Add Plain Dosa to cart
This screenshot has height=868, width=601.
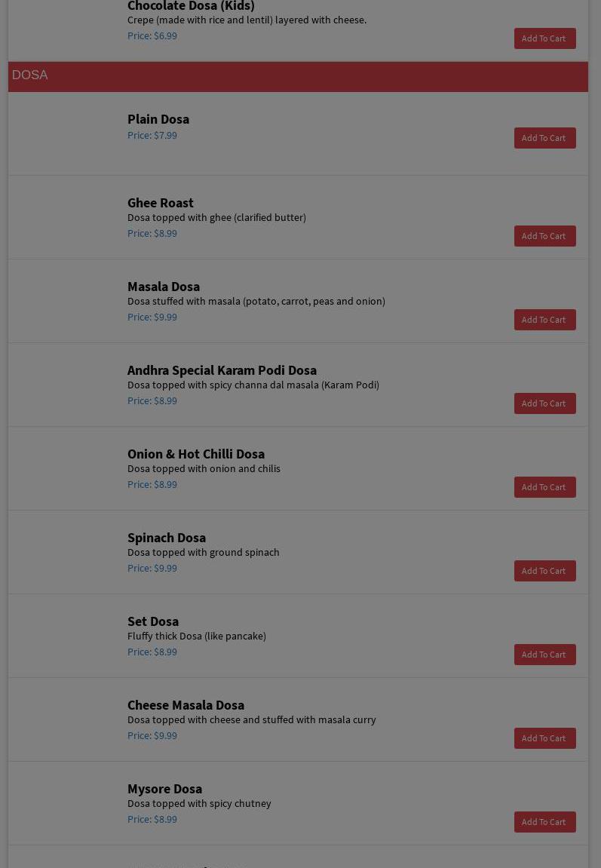pos(544,138)
